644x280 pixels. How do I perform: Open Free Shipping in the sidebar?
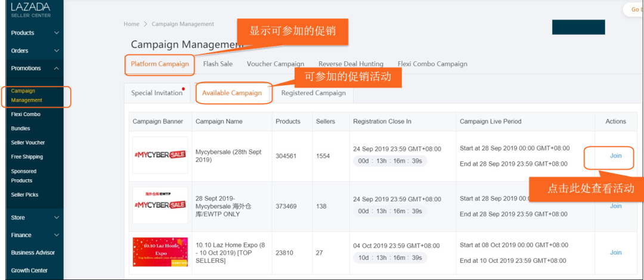(27, 157)
